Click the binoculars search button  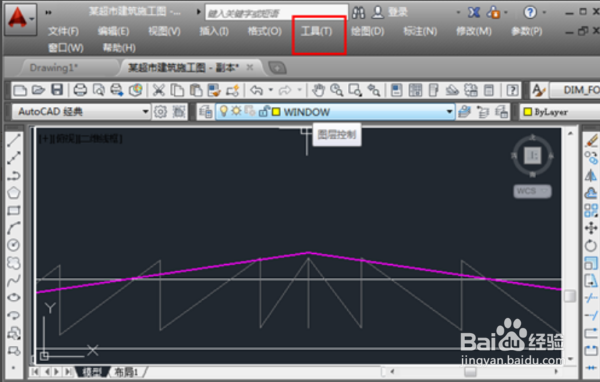coord(358,13)
